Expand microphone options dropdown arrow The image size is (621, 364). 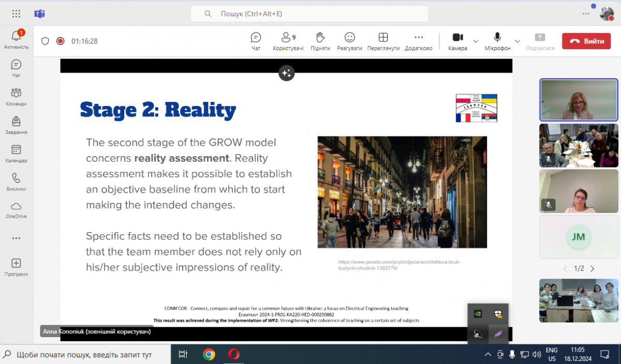(x=517, y=41)
